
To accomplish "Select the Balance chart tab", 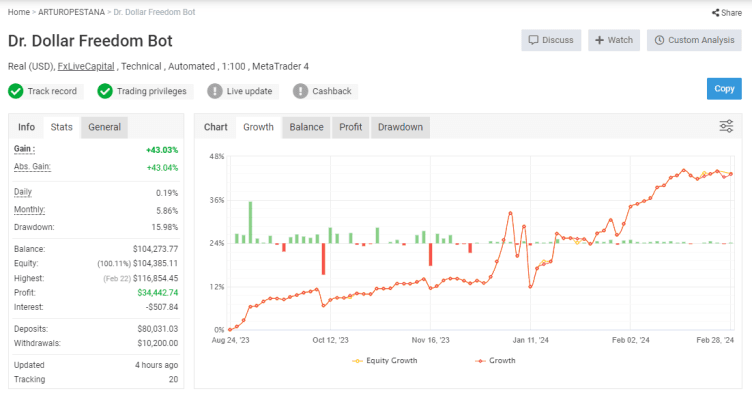I will click(x=306, y=127).
